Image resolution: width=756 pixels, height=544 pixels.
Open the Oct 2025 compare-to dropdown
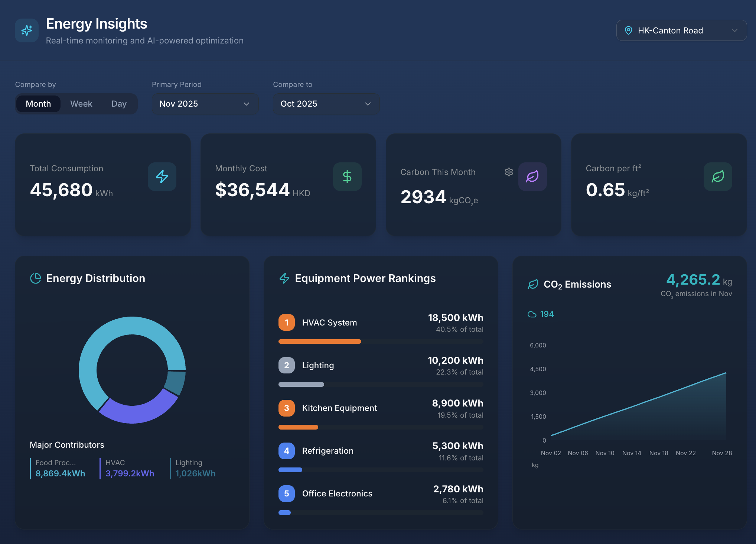coord(326,104)
